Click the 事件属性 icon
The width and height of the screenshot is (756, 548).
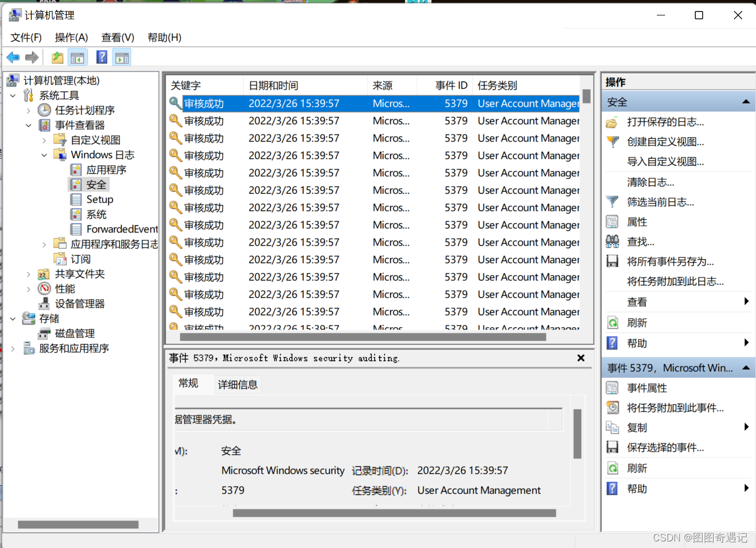pyautogui.click(x=612, y=388)
